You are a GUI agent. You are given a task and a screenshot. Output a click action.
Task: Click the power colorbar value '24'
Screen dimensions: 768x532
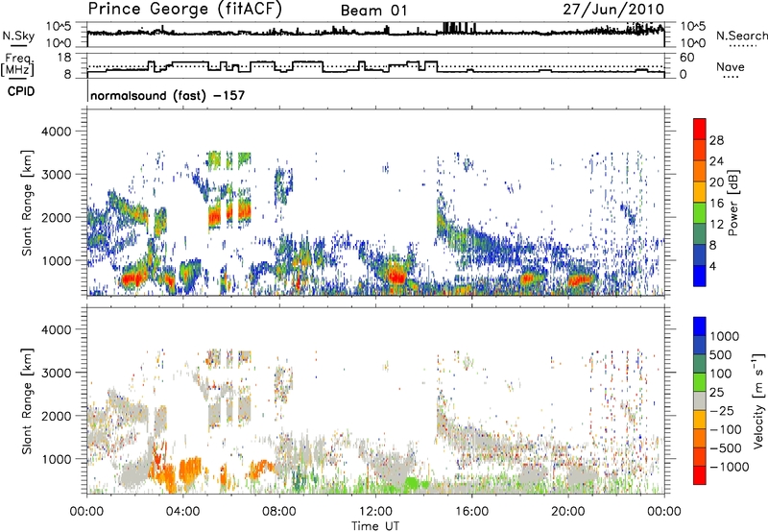[x=716, y=161]
